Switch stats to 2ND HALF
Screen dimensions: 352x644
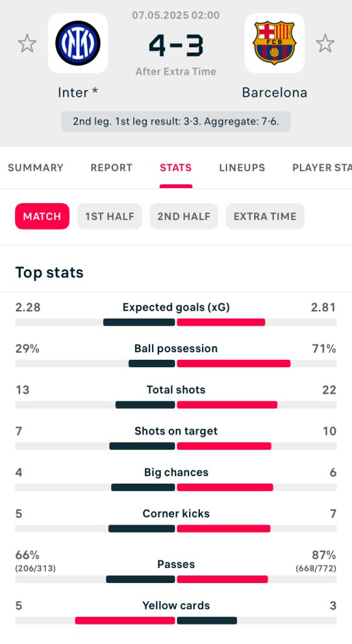tap(184, 216)
